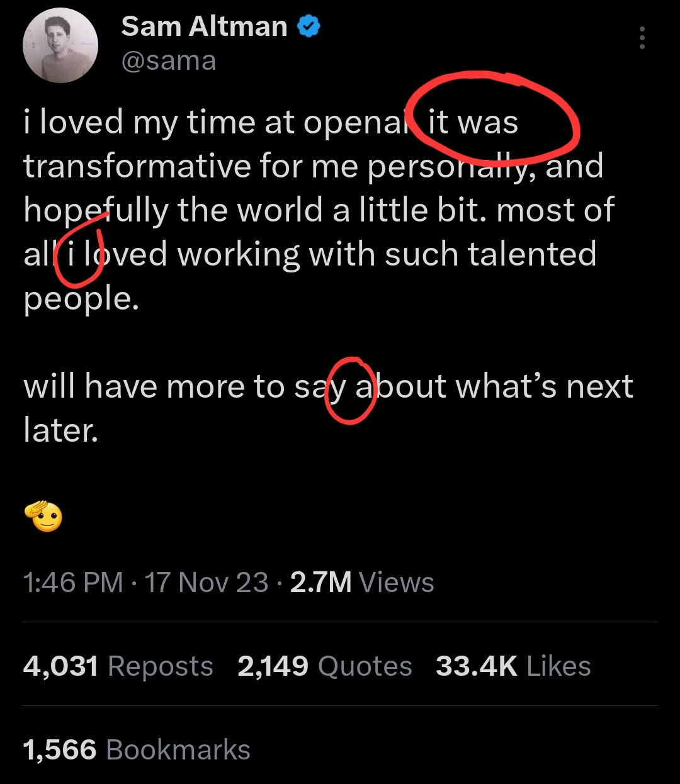Image resolution: width=680 pixels, height=784 pixels.
Task: Open the three-dot more options menu
Action: pos(642,38)
